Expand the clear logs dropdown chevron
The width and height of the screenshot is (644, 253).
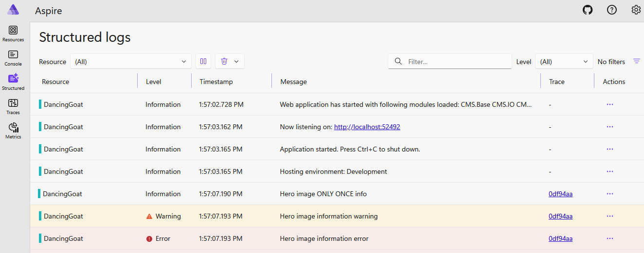(x=236, y=62)
